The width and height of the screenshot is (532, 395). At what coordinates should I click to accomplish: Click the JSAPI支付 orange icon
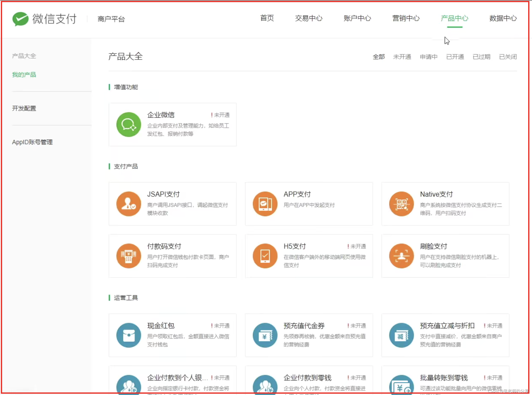coord(129,204)
